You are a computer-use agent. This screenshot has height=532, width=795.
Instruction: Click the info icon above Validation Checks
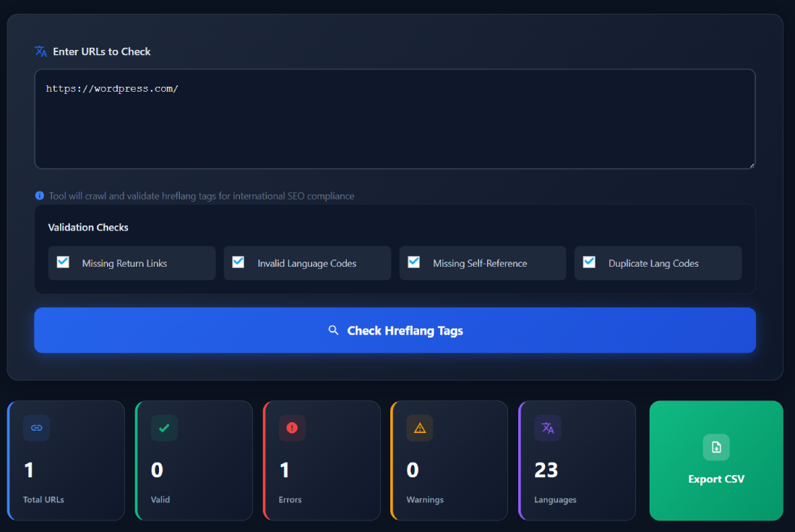[x=40, y=195]
